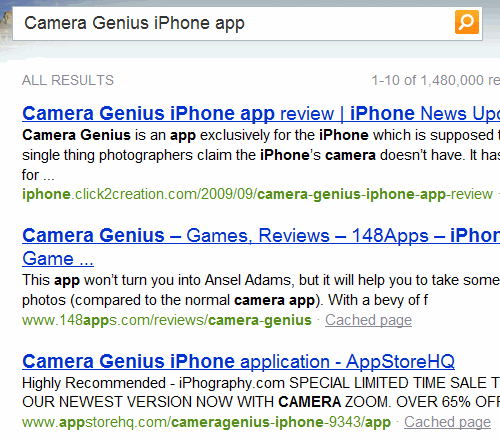Click snippet text starting 'Highly Recommended'
Viewport: 500px width, 440px height.
pyautogui.click(x=261, y=392)
